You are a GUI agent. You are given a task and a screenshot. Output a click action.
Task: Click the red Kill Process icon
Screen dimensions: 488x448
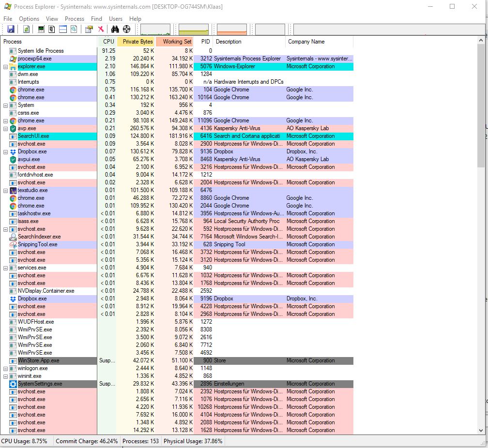tap(101, 29)
